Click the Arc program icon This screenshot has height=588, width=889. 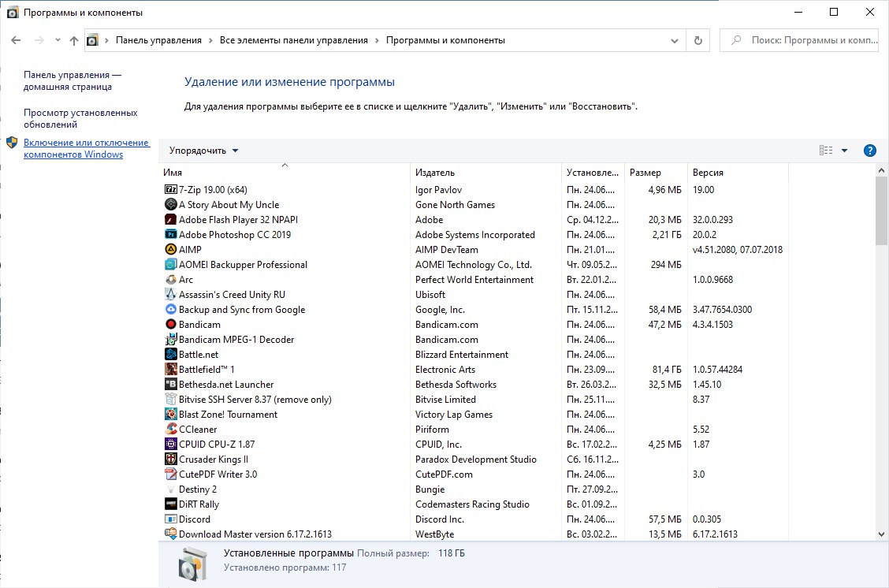[171, 280]
